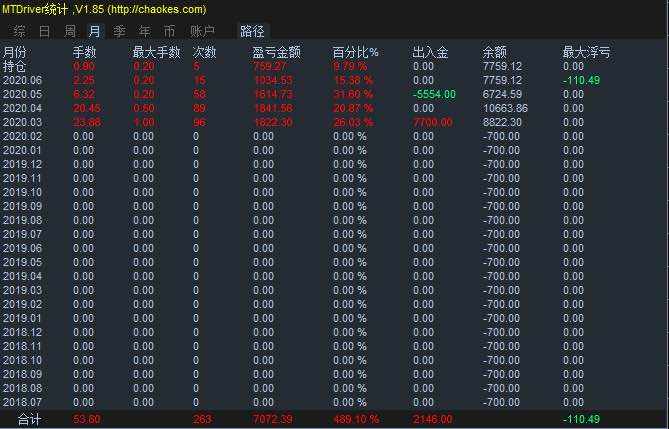Click the 6724.59 balance value
This screenshot has width=669, height=429.
(502, 94)
